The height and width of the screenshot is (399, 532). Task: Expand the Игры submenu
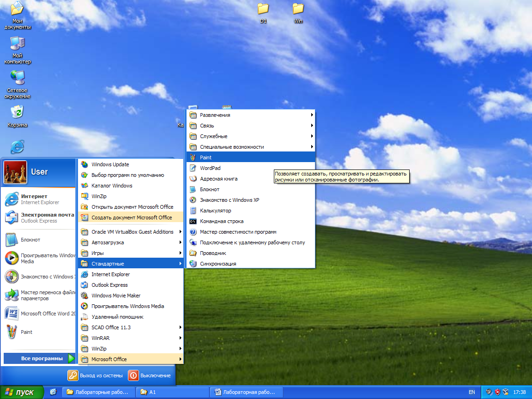131,253
